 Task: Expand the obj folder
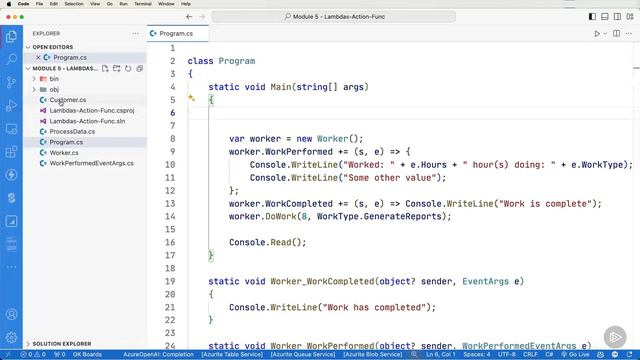tap(34, 89)
